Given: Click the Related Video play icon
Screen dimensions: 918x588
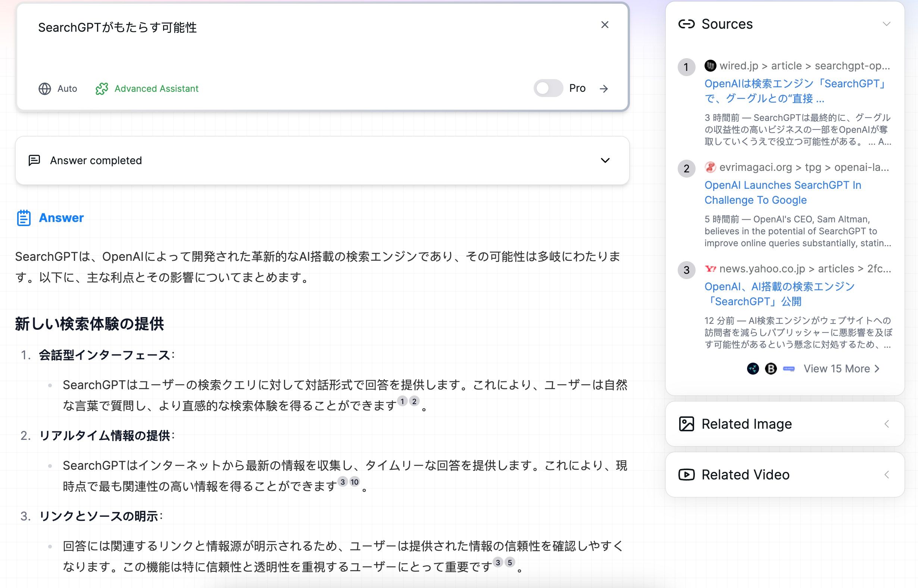Looking at the screenshot, I should coord(686,475).
